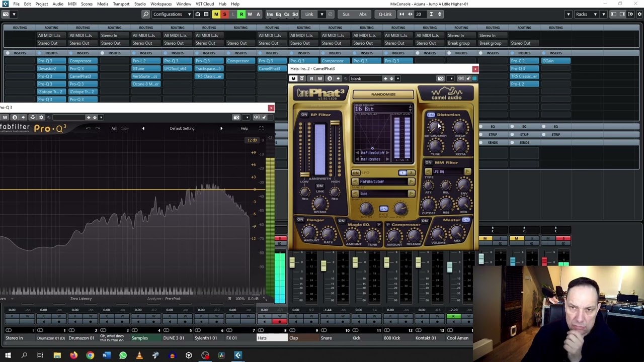The height and width of the screenshot is (362, 644).
Task: Open the Pro-Q 3 header preset dropdown arrow
Action: click(x=101, y=117)
